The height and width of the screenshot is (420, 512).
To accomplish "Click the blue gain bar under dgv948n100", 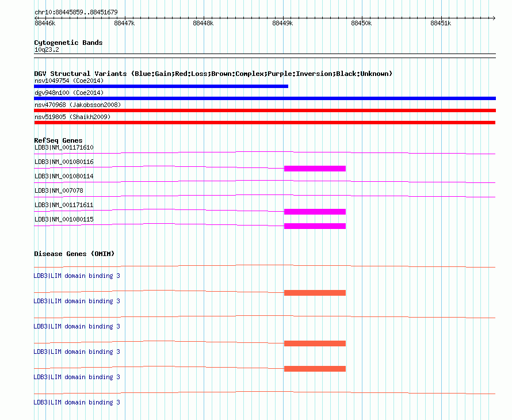I will 265,98.
